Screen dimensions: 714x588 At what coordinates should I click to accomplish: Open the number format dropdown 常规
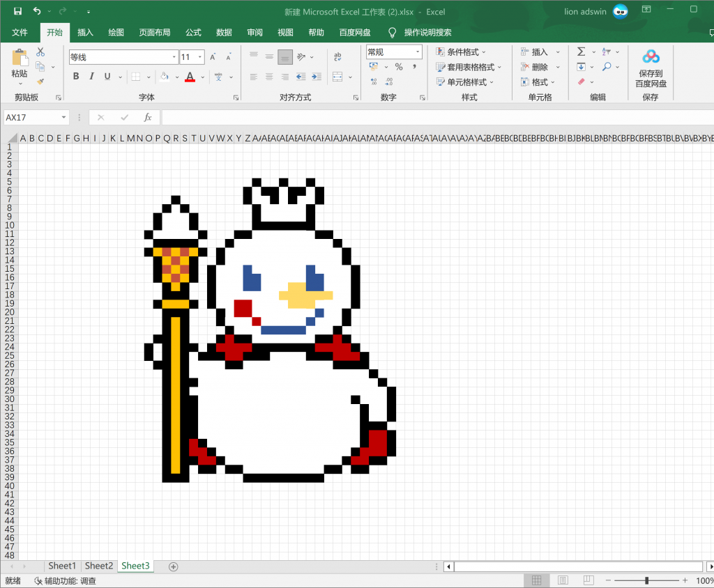[418, 52]
